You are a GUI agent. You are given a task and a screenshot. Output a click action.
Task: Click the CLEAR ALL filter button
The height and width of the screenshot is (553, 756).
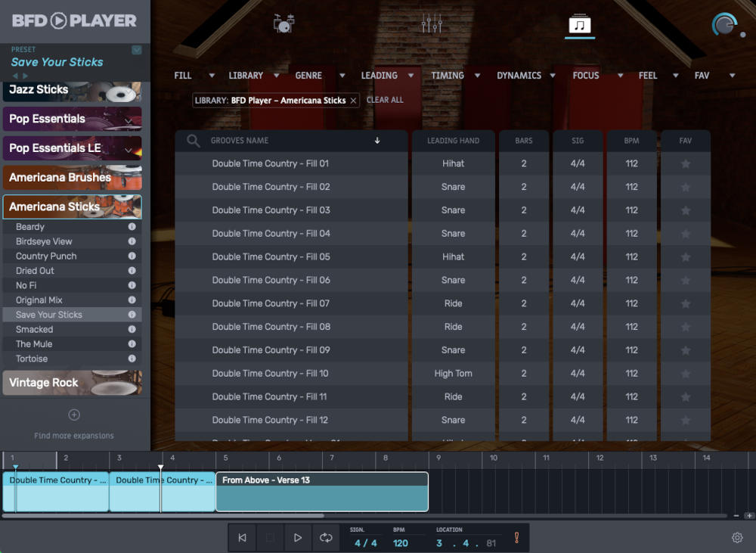tap(385, 99)
